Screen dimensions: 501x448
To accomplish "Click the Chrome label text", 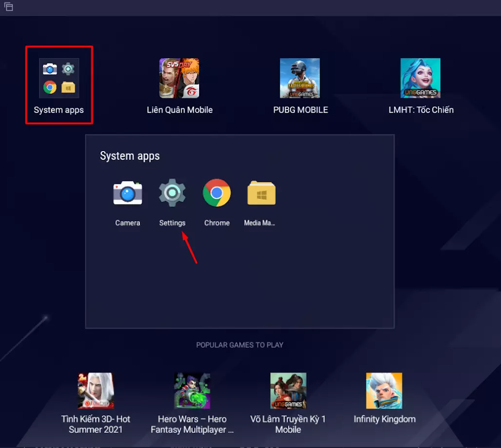I will tap(217, 223).
